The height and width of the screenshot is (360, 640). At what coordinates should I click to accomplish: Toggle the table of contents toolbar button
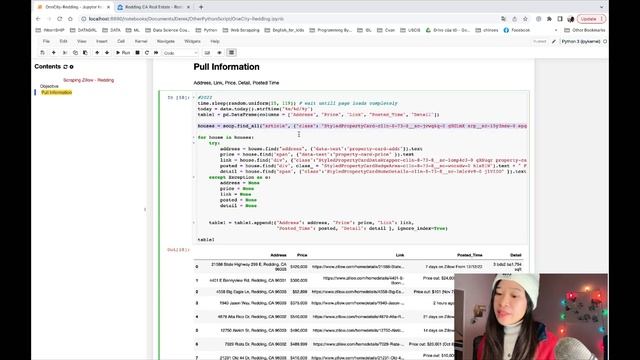point(231,53)
